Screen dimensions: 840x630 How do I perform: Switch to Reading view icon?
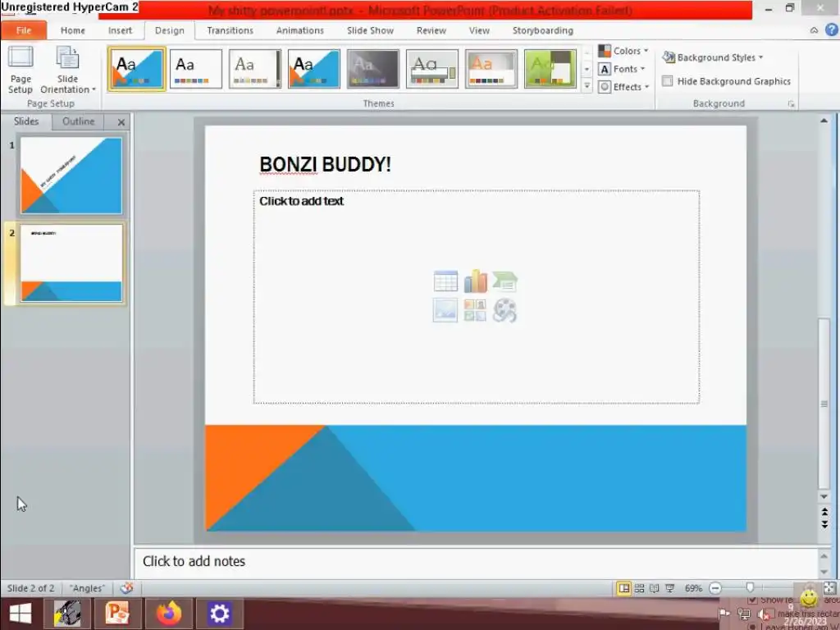click(655, 588)
